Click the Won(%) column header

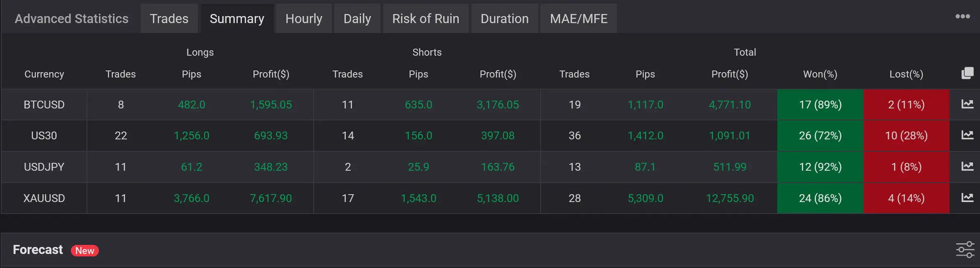pos(820,74)
